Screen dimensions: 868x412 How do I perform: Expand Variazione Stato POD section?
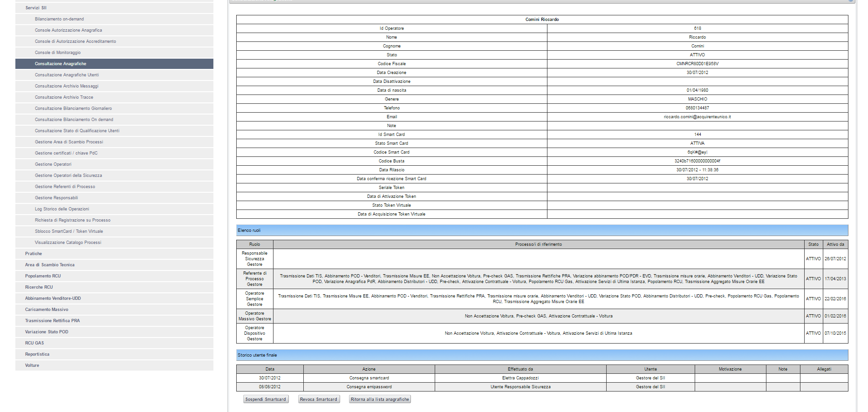[114, 332]
